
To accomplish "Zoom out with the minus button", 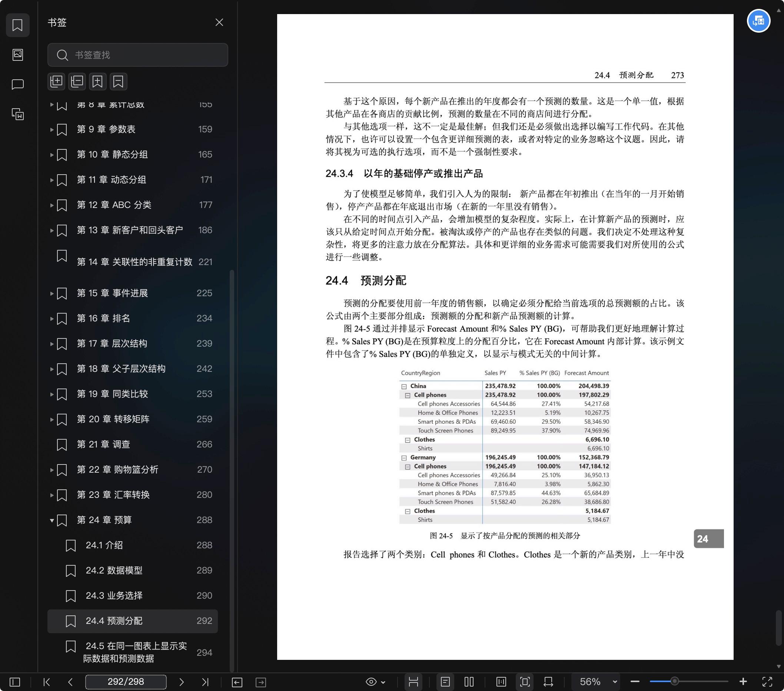I will 635,682.
